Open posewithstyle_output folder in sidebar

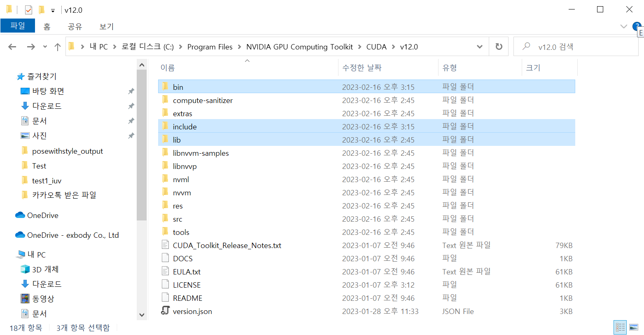(67, 151)
